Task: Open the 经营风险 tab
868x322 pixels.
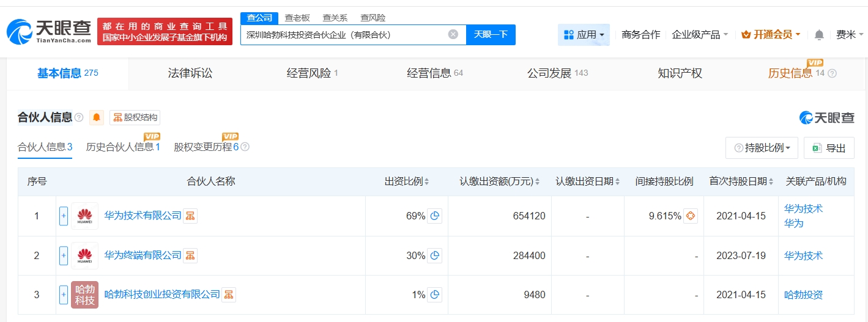Action: click(x=313, y=73)
